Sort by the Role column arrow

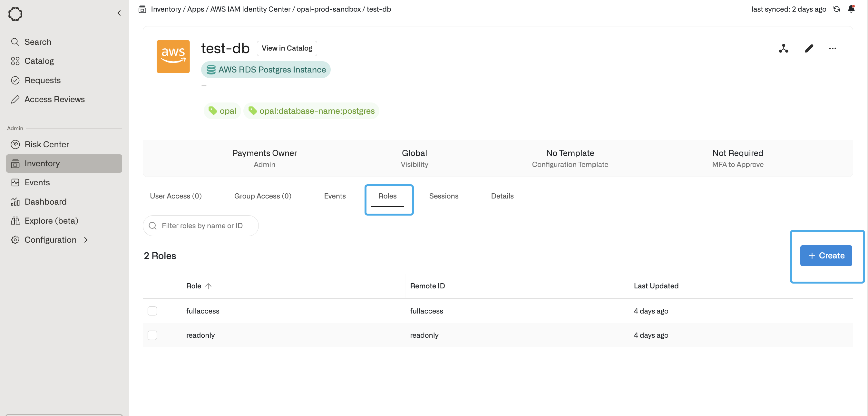[x=208, y=285]
